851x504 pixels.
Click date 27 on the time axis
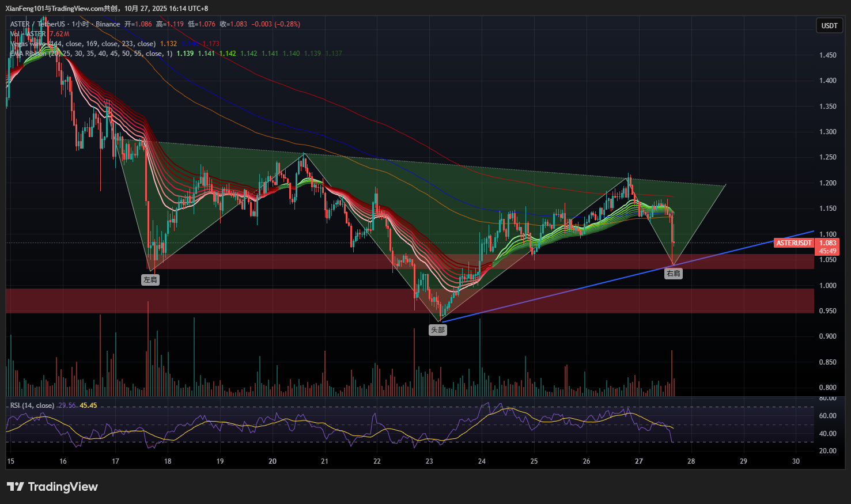coord(639,461)
